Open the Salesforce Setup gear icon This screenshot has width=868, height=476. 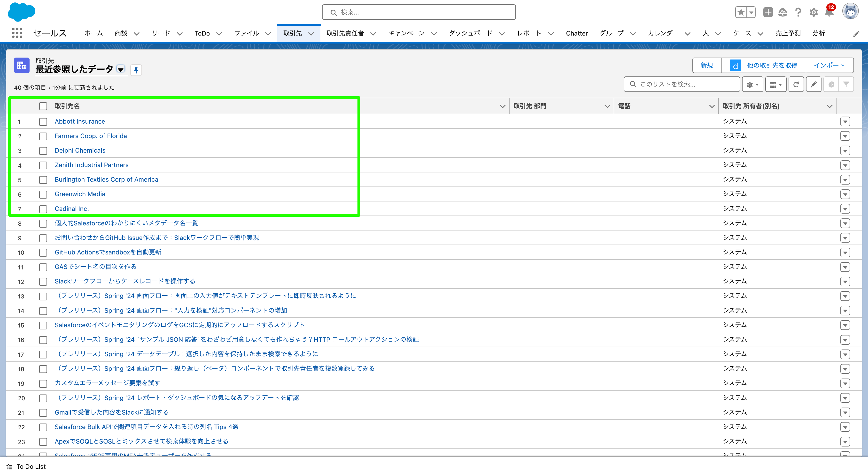click(813, 12)
